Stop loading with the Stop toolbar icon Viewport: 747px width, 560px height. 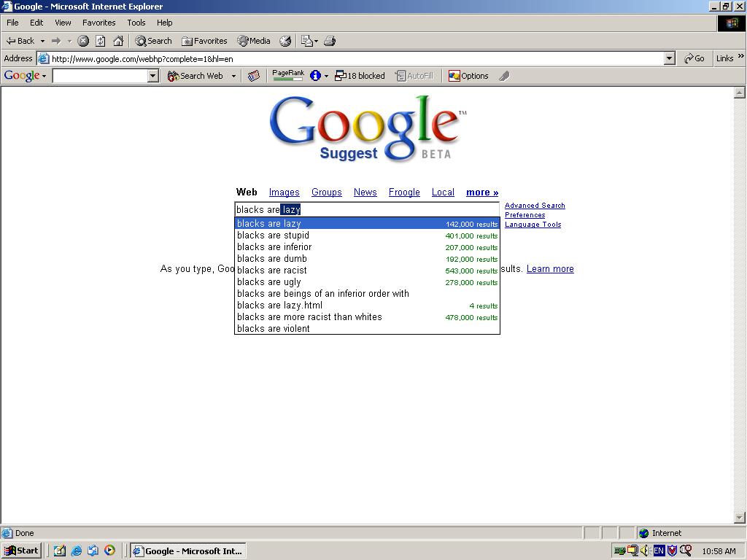click(83, 41)
